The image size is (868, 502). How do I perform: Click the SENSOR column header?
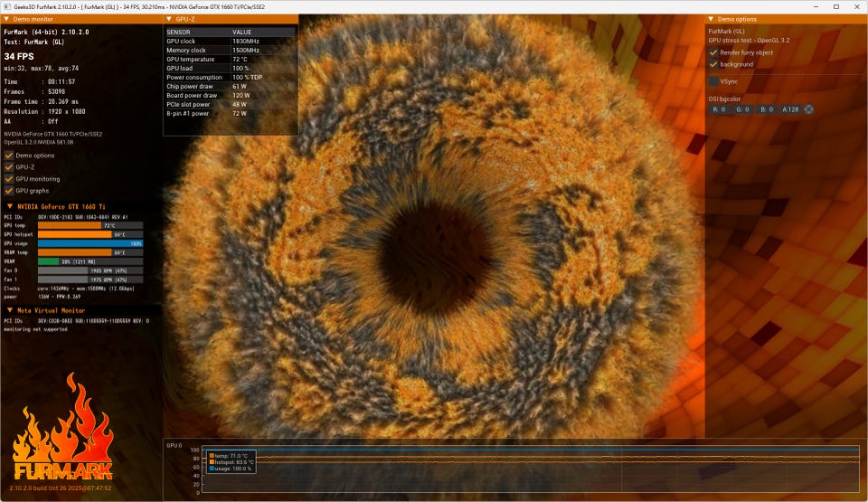[x=197, y=33]
